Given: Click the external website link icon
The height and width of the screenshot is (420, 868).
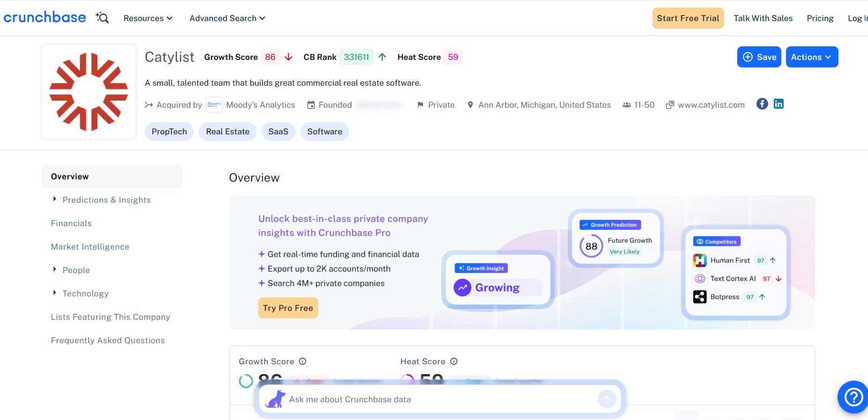Looking at the screenshot, I should [670, 105].
